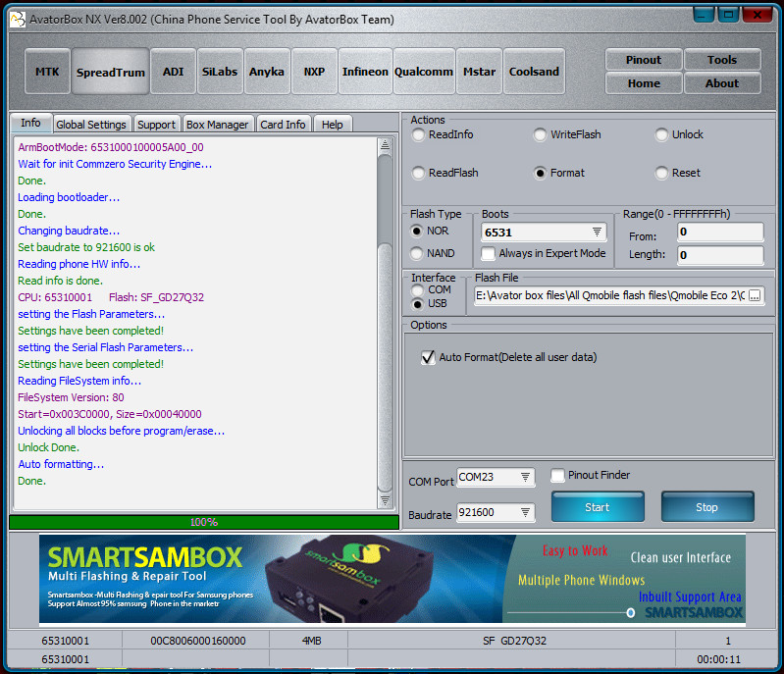Click 'ArmBootMode' log line

[x=111, y=147]
